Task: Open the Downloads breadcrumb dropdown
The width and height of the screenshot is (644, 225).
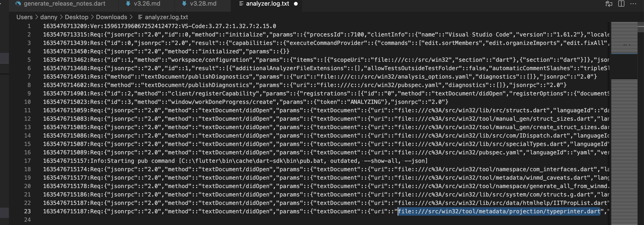Action: (x=112, y=17)
